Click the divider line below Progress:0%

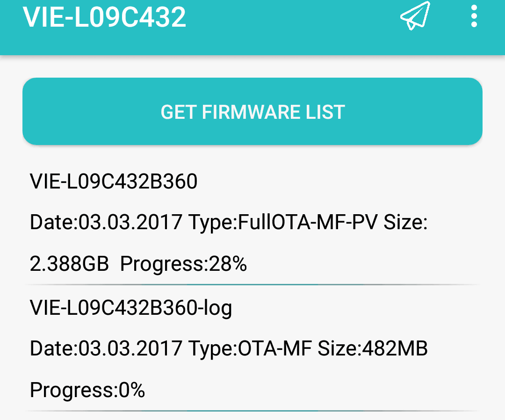252,411
